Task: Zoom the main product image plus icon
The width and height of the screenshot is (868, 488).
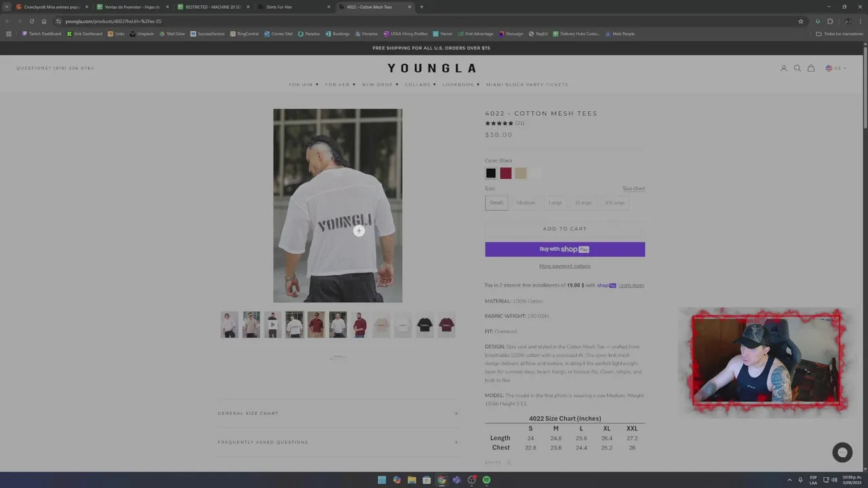Action: pos(359,231)
